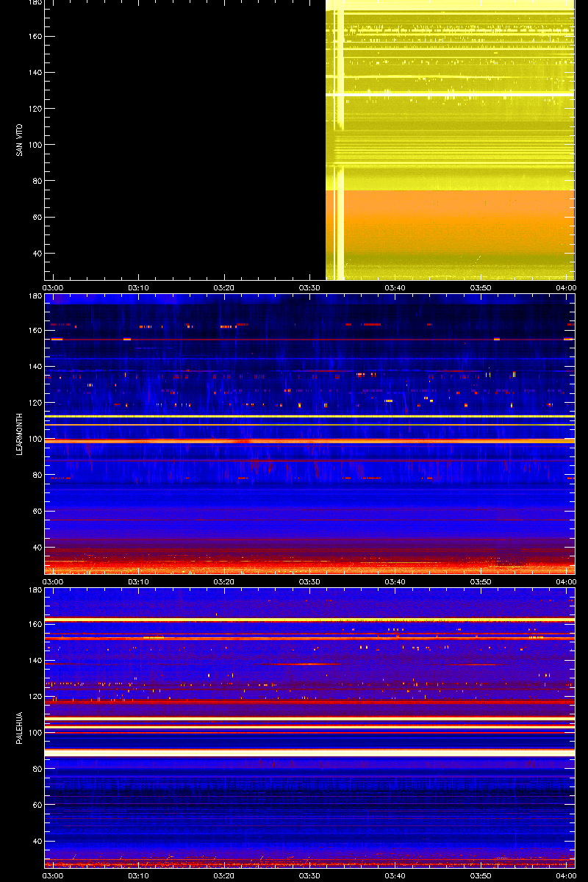Click 04:00 under the Learmonth plot

click(565, 581)
